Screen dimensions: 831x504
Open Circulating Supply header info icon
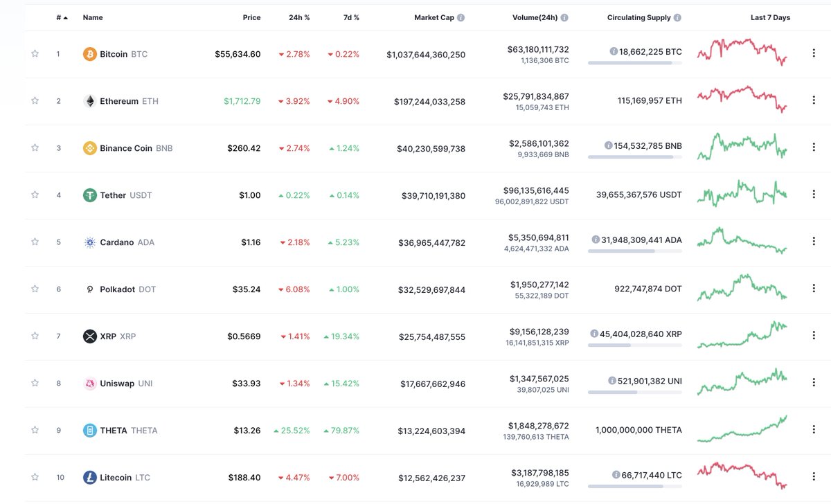pyautogui.click(x=677, y=18)
